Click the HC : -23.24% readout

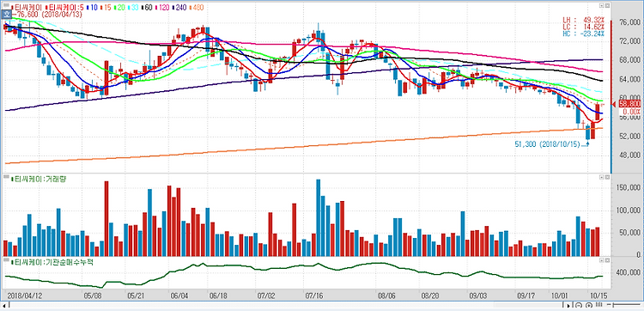585,34
